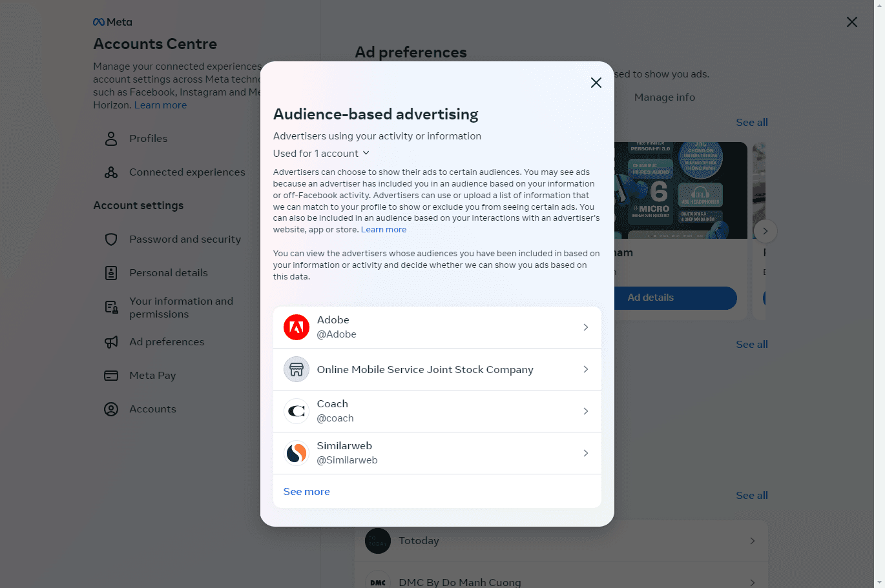Image resolution: width=885 pixels, height=588 pixels.
Task: Open the Coach advertiser chevron
Action: click(x=585, y=411)
